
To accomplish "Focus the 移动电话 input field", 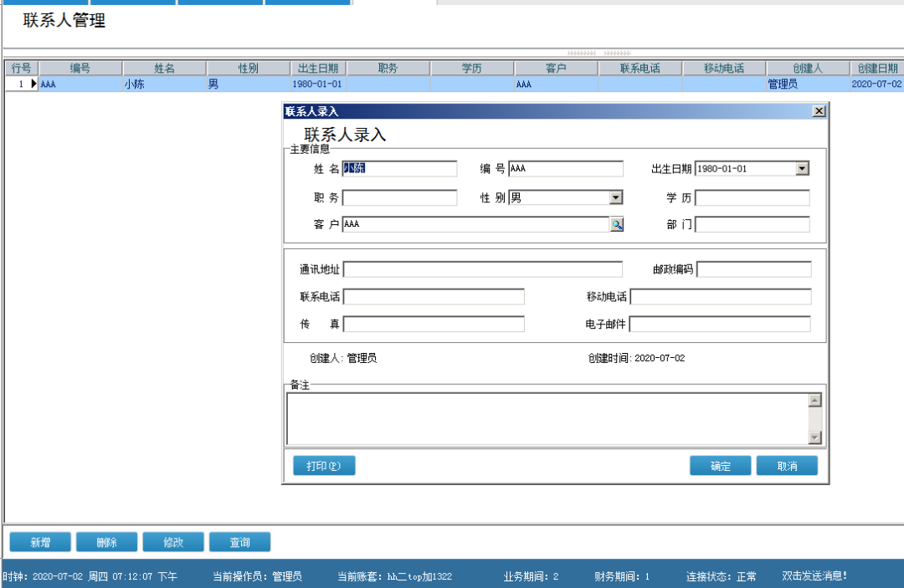I will pos(721,297).
